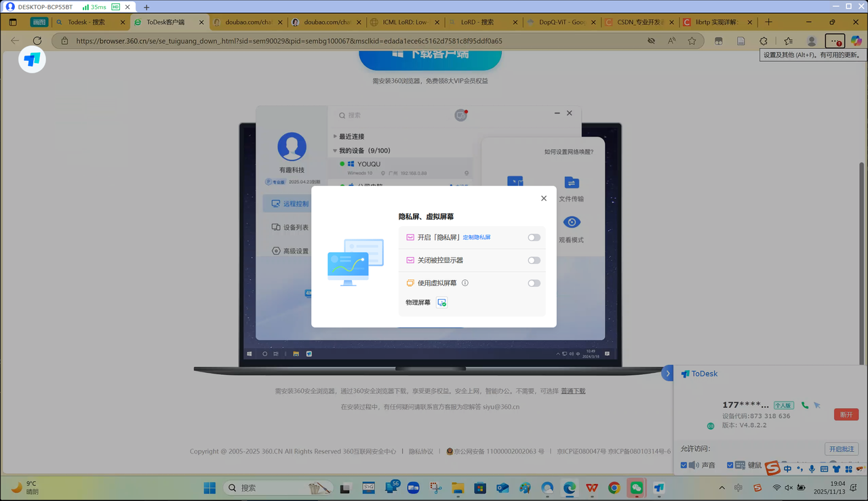Open WPS Office from the taskbar
This screenshot has height=501, width=868.
[592, 487]
